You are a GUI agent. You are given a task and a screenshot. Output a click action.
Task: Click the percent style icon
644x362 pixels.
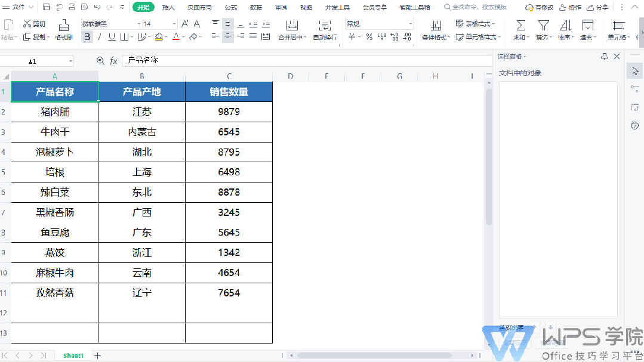point(369,37)
